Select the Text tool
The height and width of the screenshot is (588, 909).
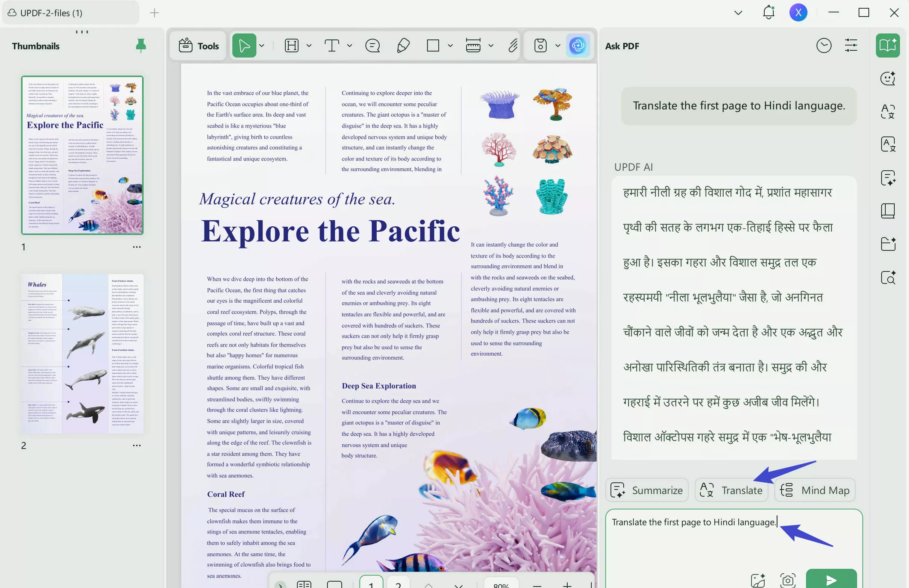332,45
